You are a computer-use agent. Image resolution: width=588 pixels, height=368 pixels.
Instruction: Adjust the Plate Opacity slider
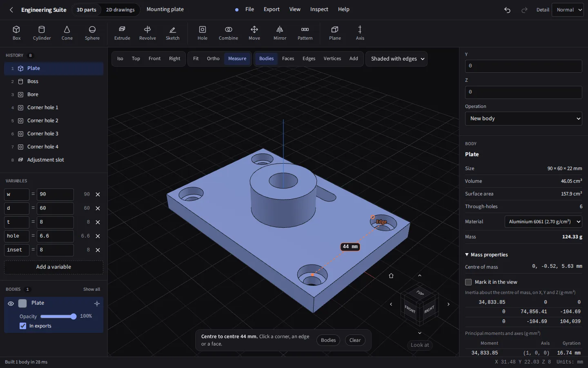click(x=58, y=316)
